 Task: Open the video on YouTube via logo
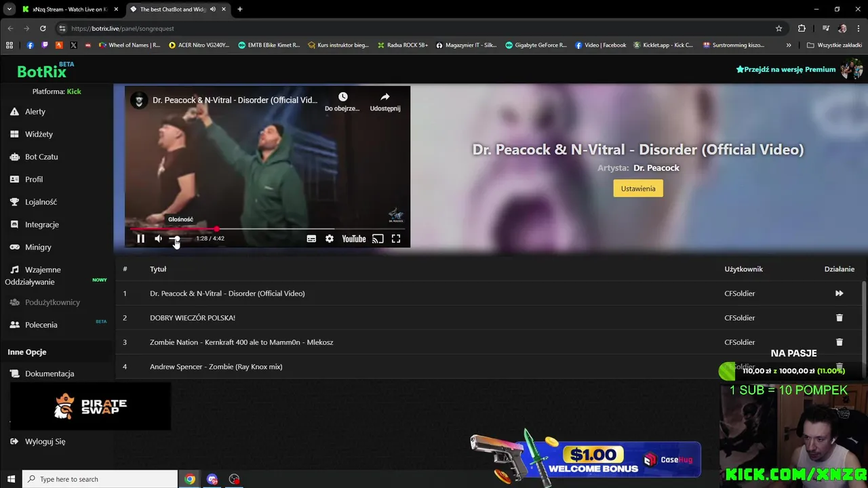[353, 239]
